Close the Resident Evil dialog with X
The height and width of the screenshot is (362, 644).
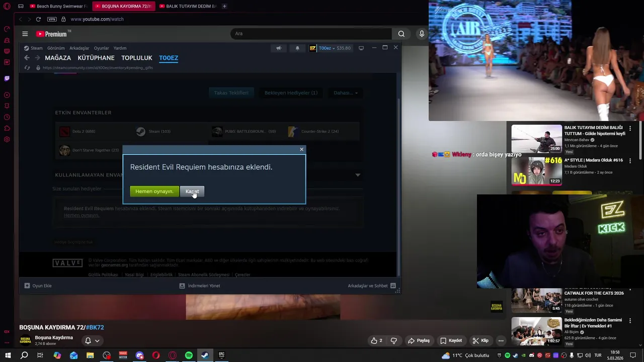(x=302, y=149)
